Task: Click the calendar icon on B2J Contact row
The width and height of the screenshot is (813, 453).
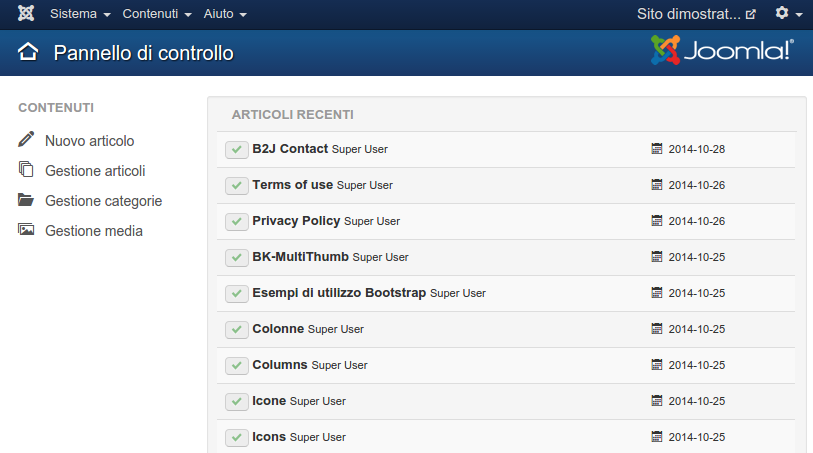Action: (656, 149)
